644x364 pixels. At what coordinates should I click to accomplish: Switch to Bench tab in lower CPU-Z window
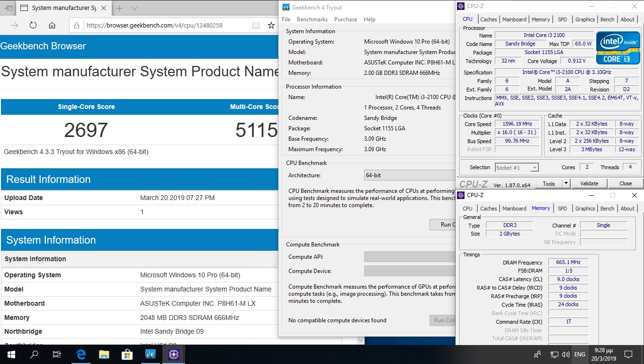point(607,209)
